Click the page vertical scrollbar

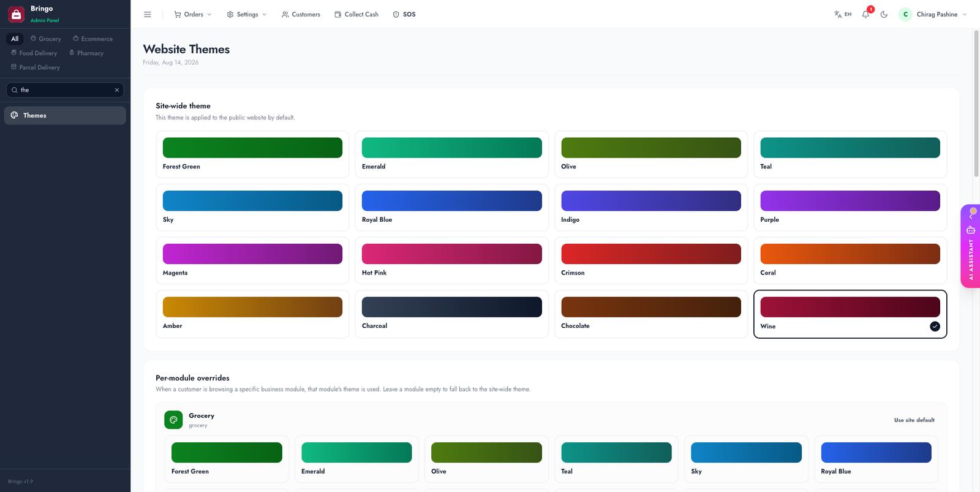[x=976, y=104]
